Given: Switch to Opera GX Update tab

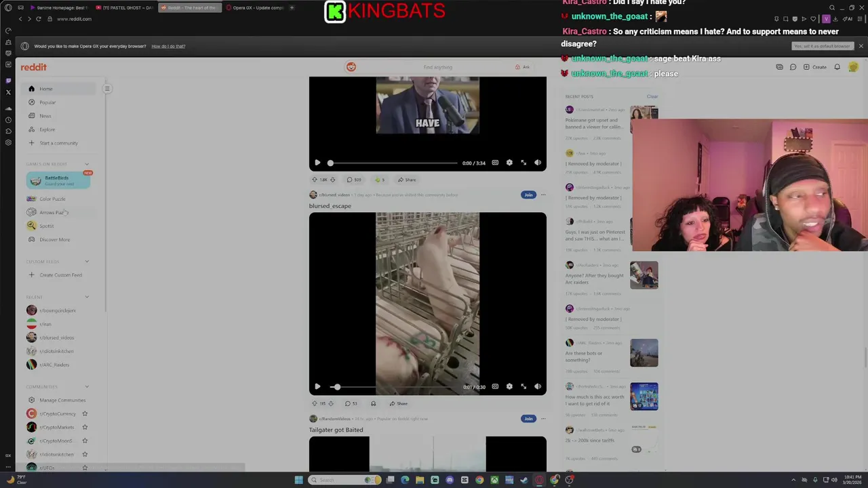Looking at the screenshot, I should tap(255, 7).
